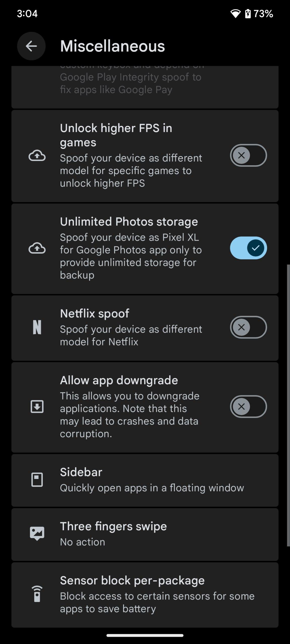290x644 pixels.
Task: Open the Sidebar settings entry
Action: point(152,480)
